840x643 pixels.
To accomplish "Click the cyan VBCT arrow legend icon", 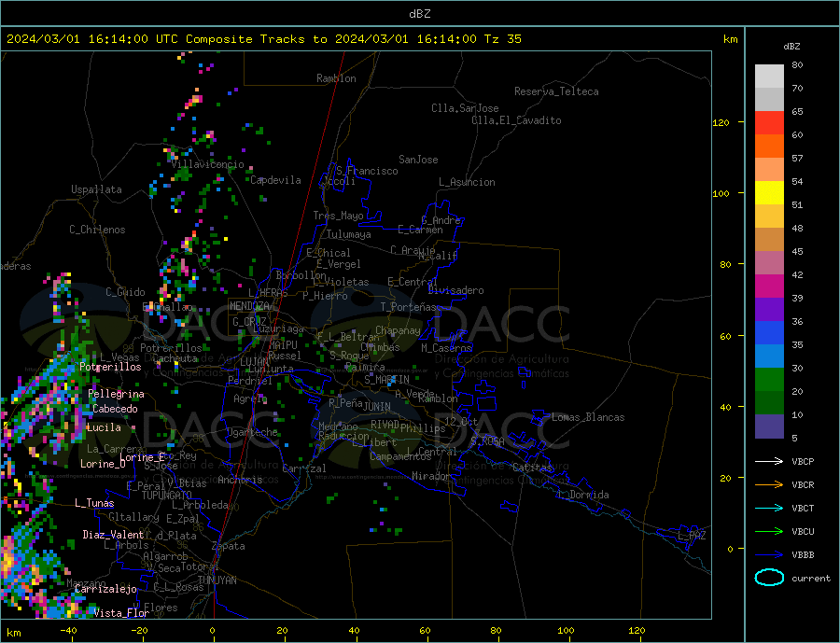I will click(769, 508).
